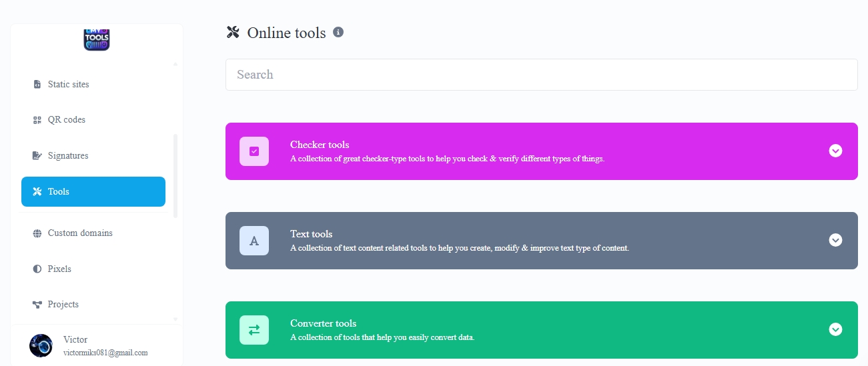Click the QR codes grid icon

[37, 120]
